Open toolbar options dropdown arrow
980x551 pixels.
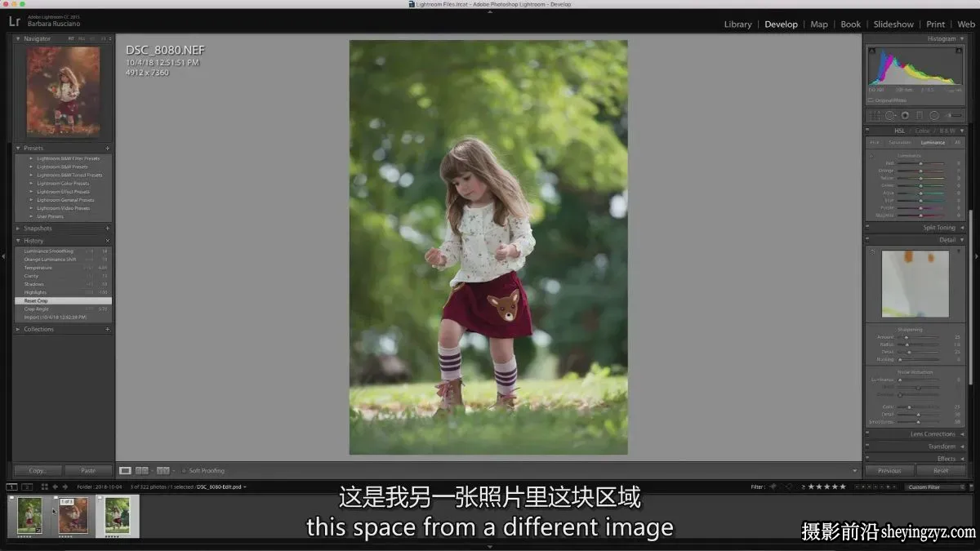[x=855, y=471]
